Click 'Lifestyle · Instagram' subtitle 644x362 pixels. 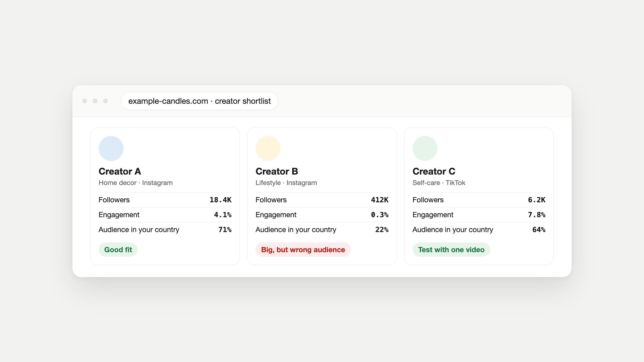coord(286,183)
